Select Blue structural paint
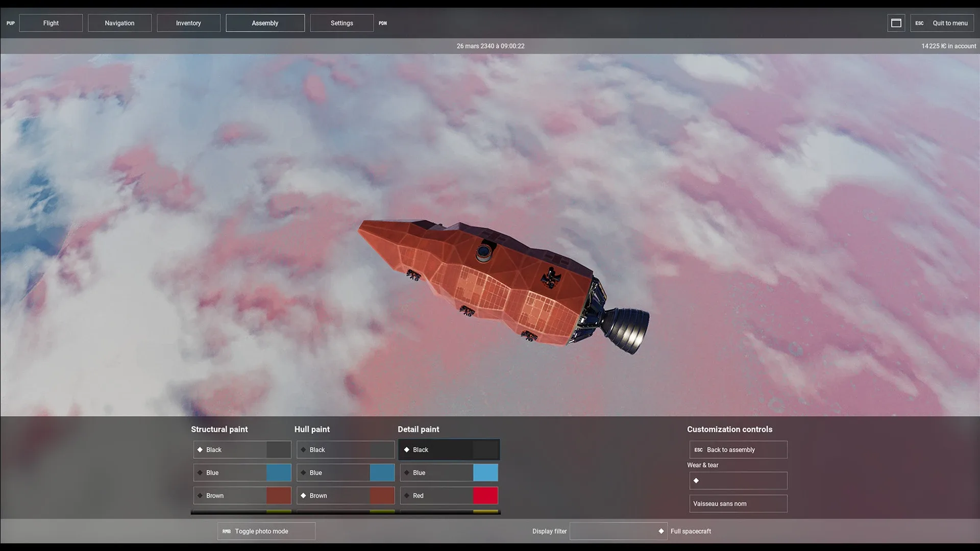 242,472
